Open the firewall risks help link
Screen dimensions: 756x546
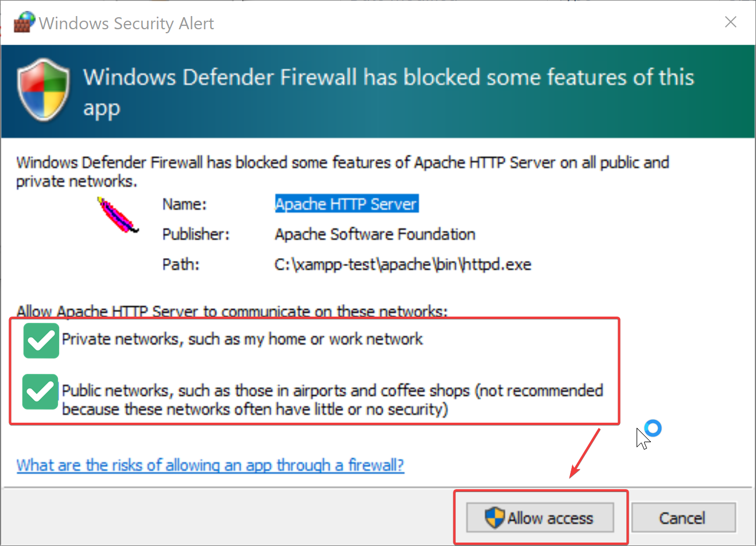pyautogui.click(x=210, y=465)
